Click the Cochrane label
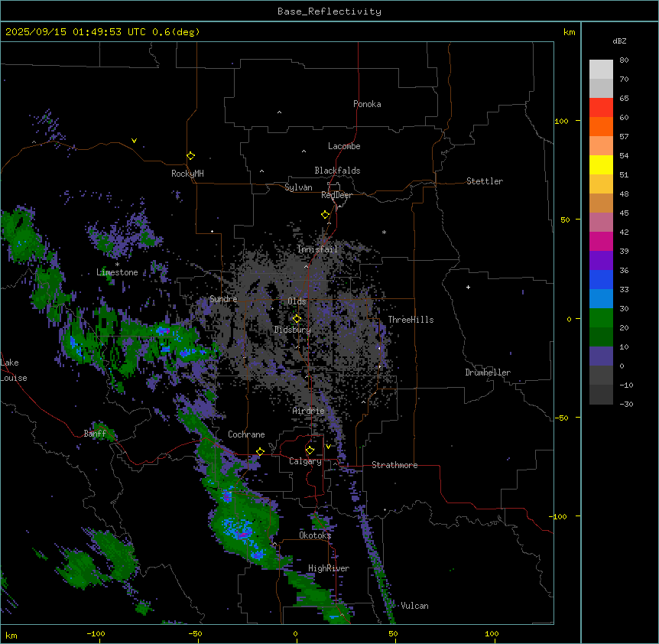Image resolution: width=659 pixels, height=644 pixels. [246, 434]
